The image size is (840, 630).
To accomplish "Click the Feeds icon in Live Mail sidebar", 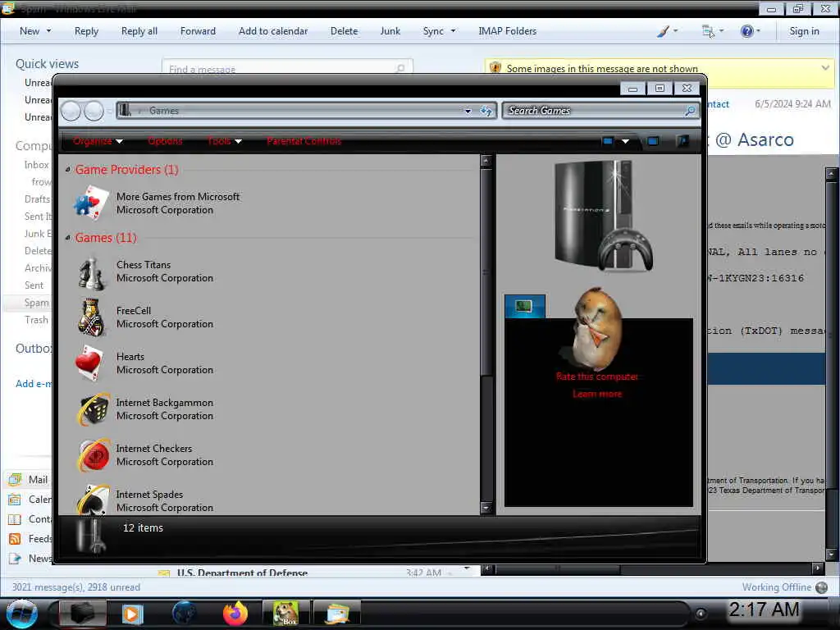I will pyautogui.click(x=15, y=539).
